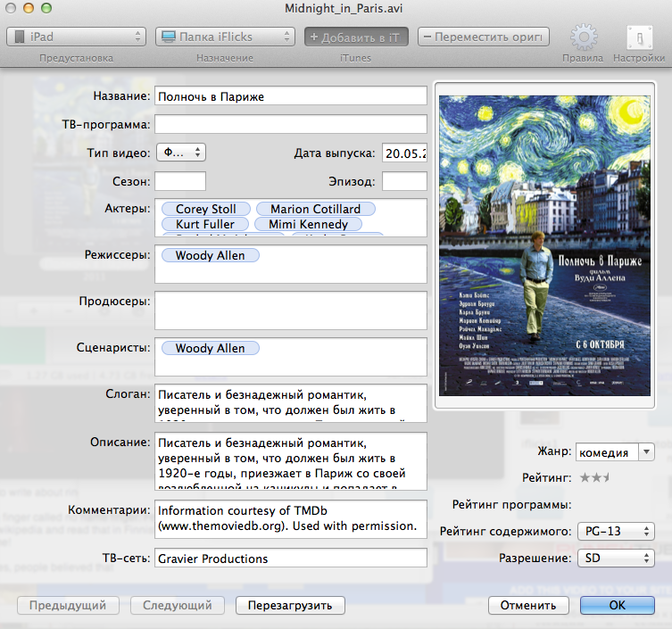672x629 pixels.
Task: Click the movie poster artwork thumbnail
Action: pyautogui.click(x=544, y=244)
